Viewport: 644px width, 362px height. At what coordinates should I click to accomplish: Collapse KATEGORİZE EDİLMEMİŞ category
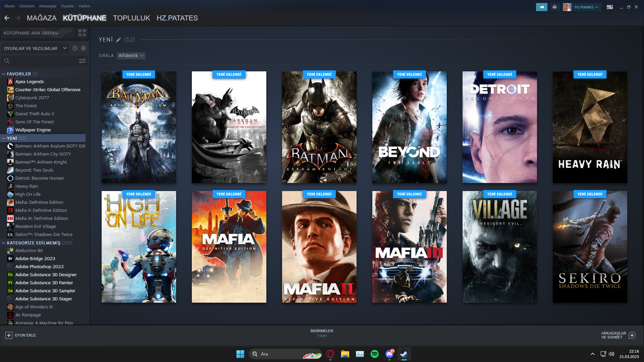(x=4, y=243)
